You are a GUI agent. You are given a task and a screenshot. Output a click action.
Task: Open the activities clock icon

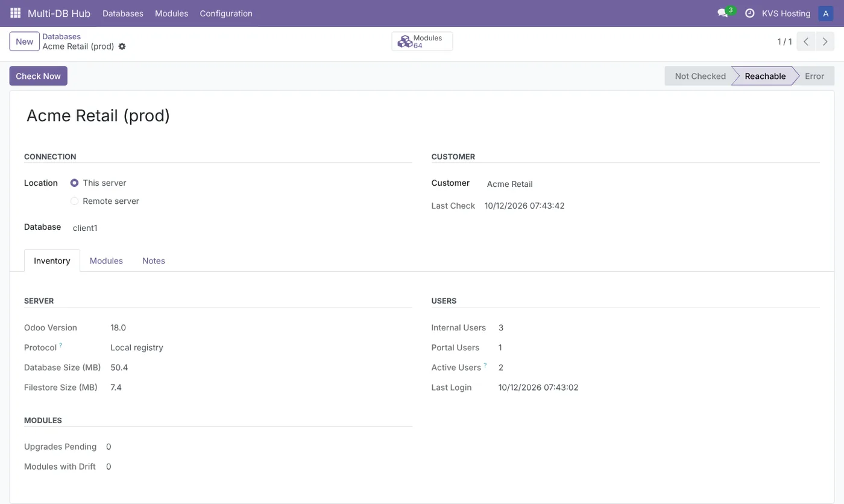[750, 13]
